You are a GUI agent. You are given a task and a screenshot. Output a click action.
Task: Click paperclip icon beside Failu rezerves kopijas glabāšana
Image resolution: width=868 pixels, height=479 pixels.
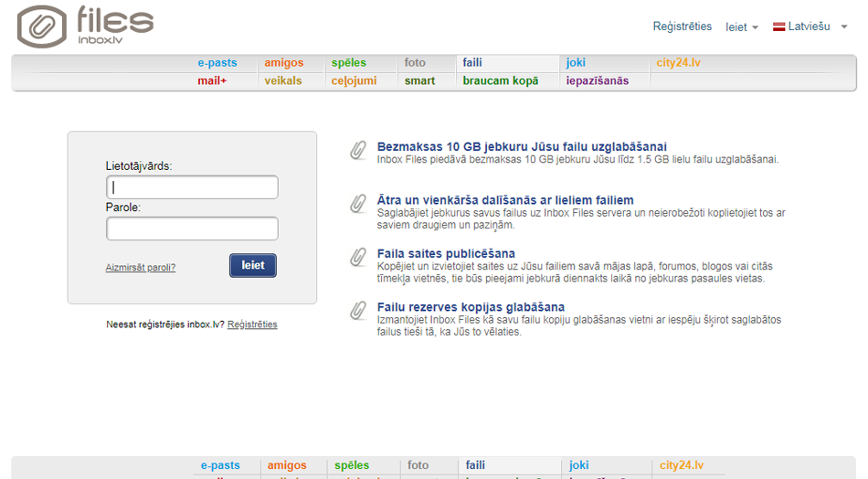coord(358,311)
